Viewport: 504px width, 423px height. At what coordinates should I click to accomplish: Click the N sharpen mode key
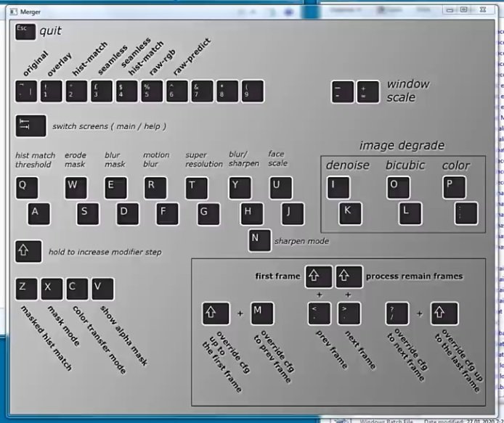click(x=259, y=240)
